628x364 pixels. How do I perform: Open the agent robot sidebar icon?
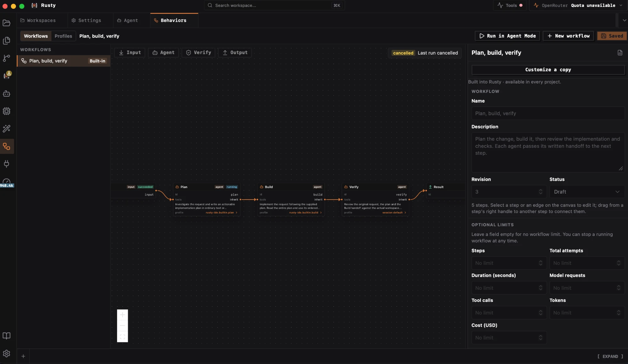point(7,94)
